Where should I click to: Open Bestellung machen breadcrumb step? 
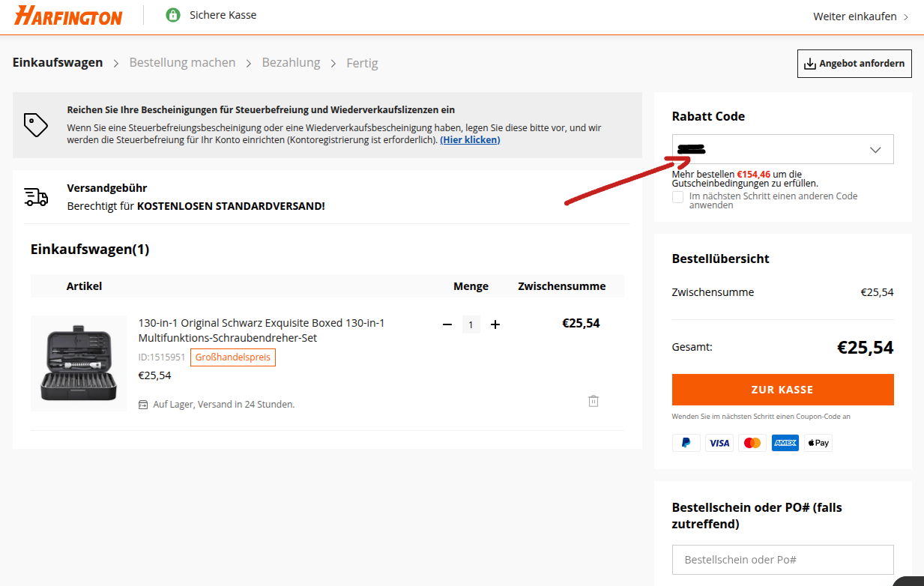182,62
